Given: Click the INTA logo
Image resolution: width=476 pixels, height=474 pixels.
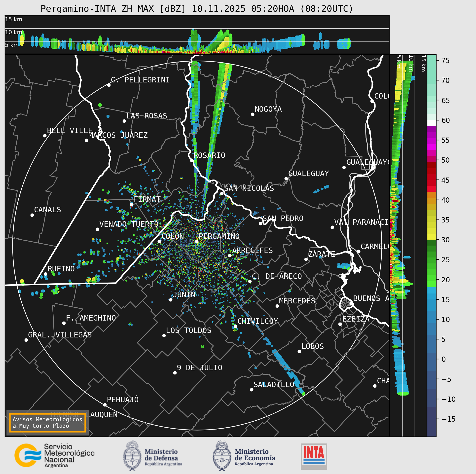Looking at the screenshot, I should click(314, 456).
